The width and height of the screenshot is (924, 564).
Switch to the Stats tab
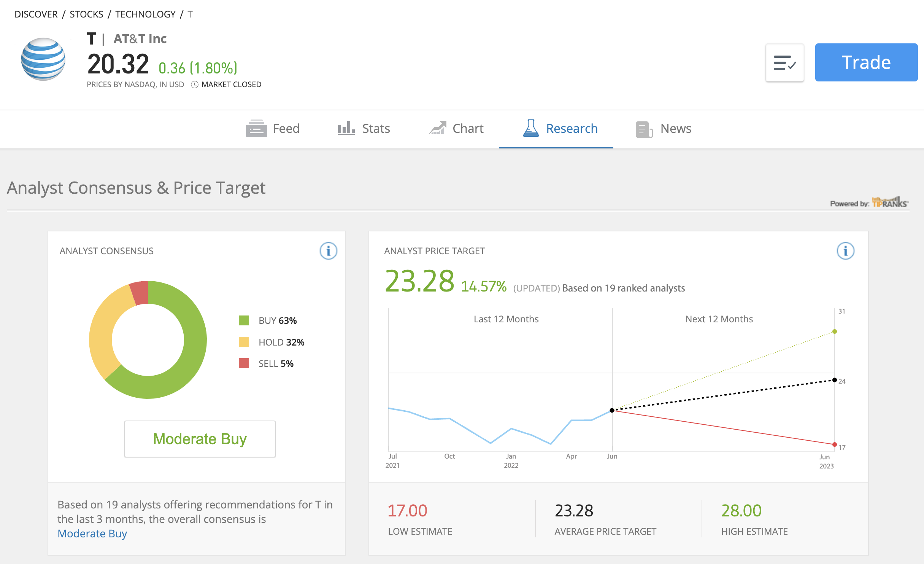click(364, 129)
